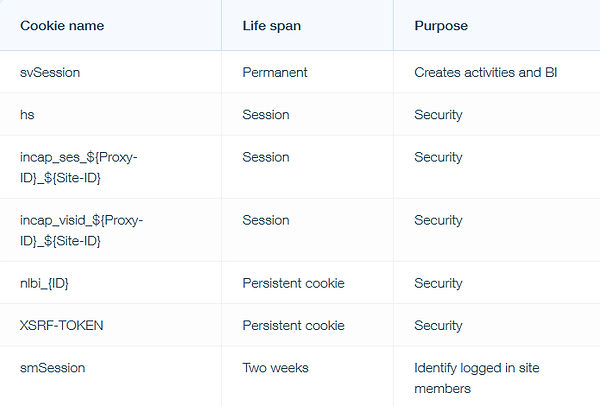Click Session life span in hs row

point(266,114)
